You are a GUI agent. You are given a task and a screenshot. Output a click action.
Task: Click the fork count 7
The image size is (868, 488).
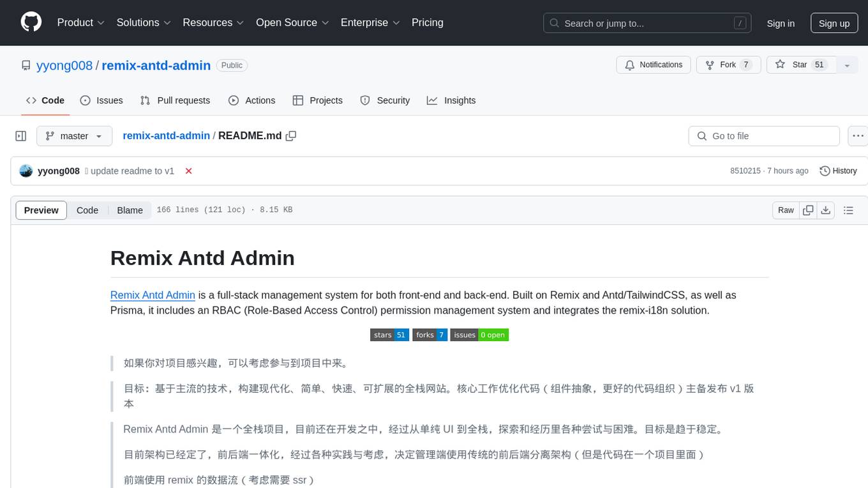[745, 65]
